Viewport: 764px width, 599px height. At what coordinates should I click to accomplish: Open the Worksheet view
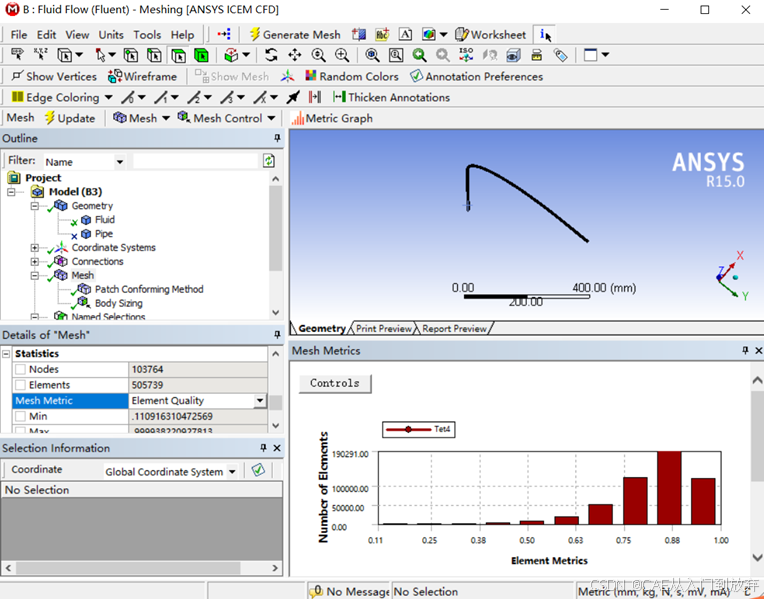[x=491, y=35]
